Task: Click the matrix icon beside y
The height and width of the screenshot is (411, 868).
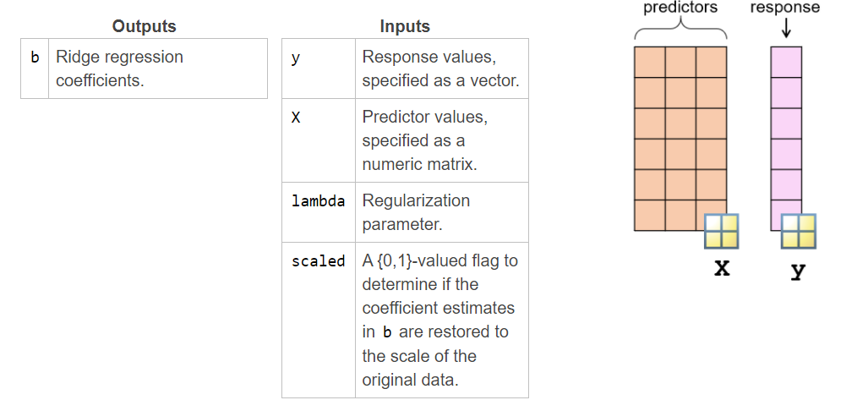Action: tap(798, 231)
